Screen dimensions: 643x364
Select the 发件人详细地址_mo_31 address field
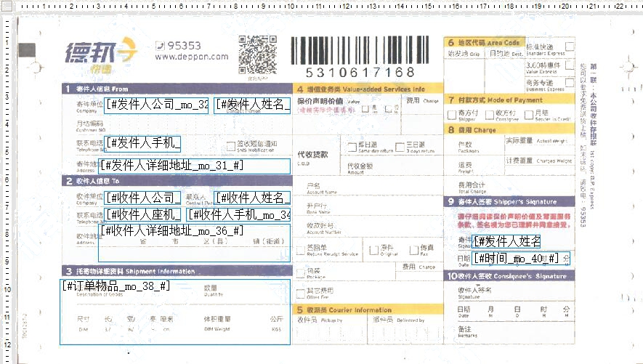pos(195,166)
